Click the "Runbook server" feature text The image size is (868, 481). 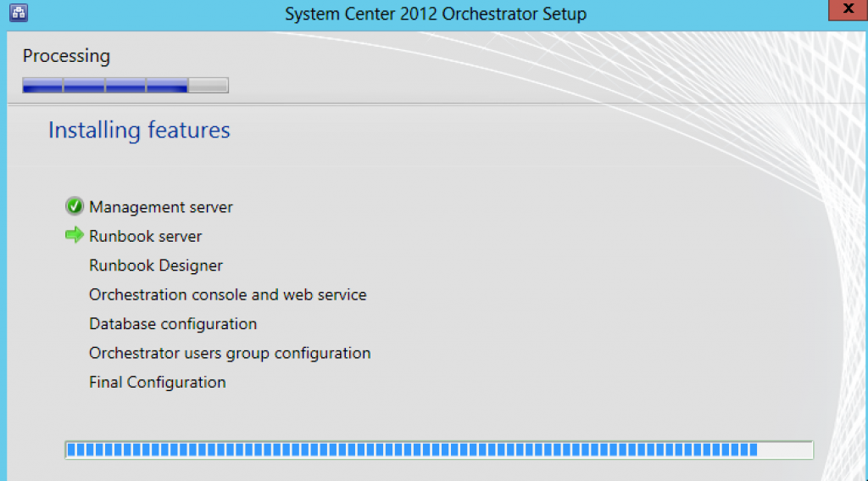(146, 236)
